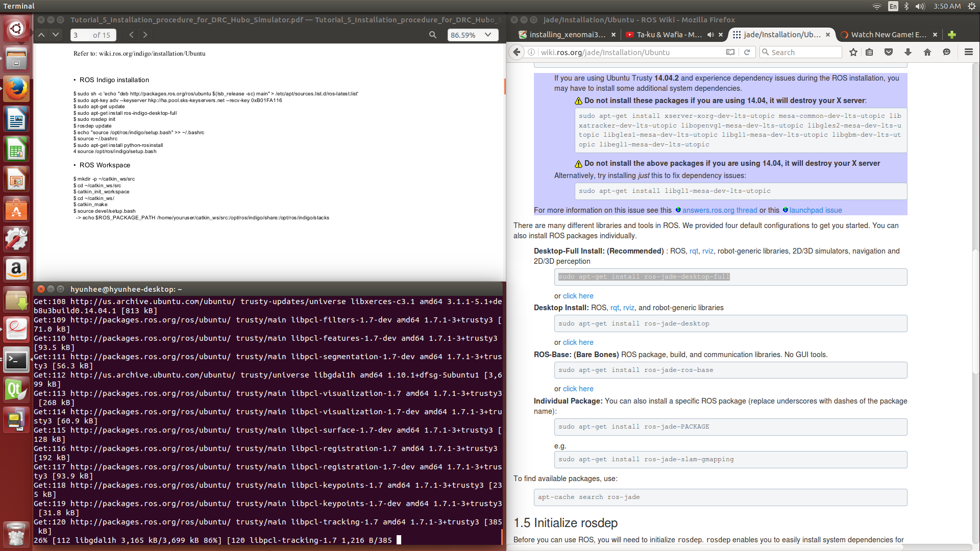Click 'click here' below ros-jade-ros-base
Viewport: 980px width, 551px height.
578,389
